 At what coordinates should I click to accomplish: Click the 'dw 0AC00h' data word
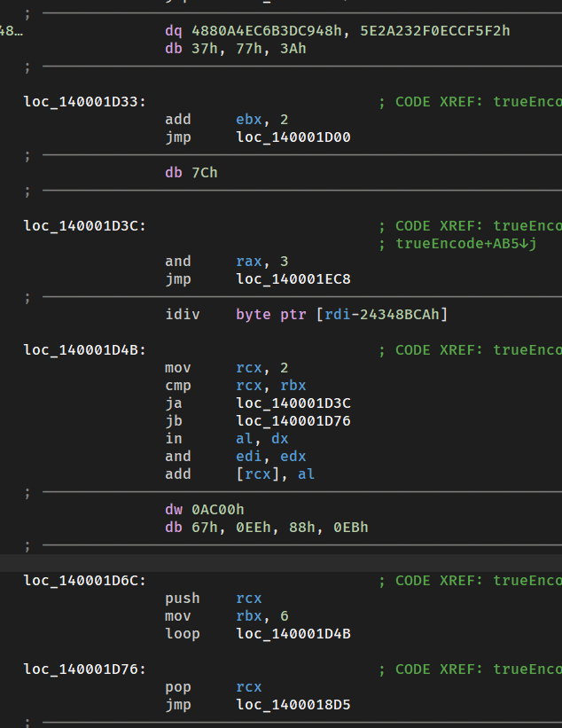(x=205, y=509)
